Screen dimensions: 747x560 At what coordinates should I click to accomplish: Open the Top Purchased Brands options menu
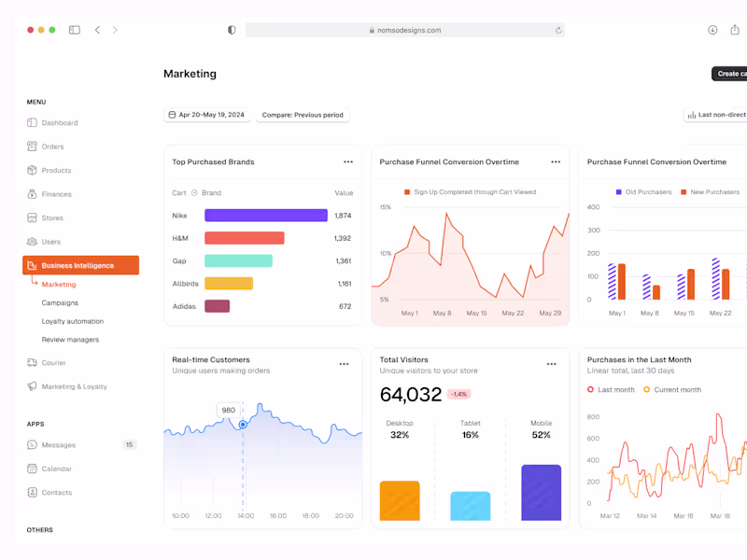[x=347, y=161]
